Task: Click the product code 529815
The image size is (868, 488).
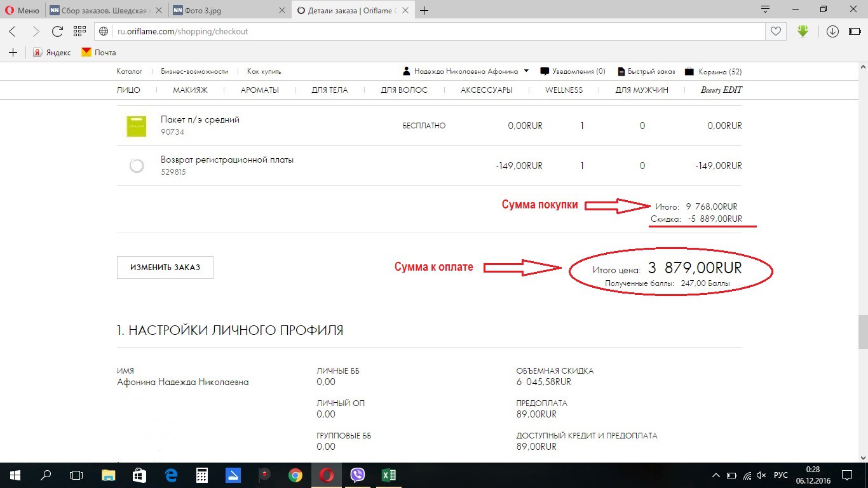Action: click(x=173, y=172)
